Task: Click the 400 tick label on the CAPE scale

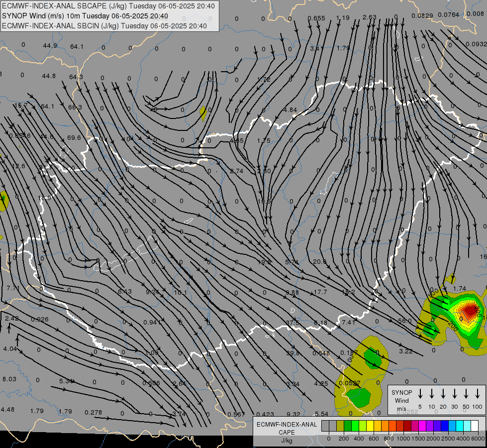Action: coord(359,439)
